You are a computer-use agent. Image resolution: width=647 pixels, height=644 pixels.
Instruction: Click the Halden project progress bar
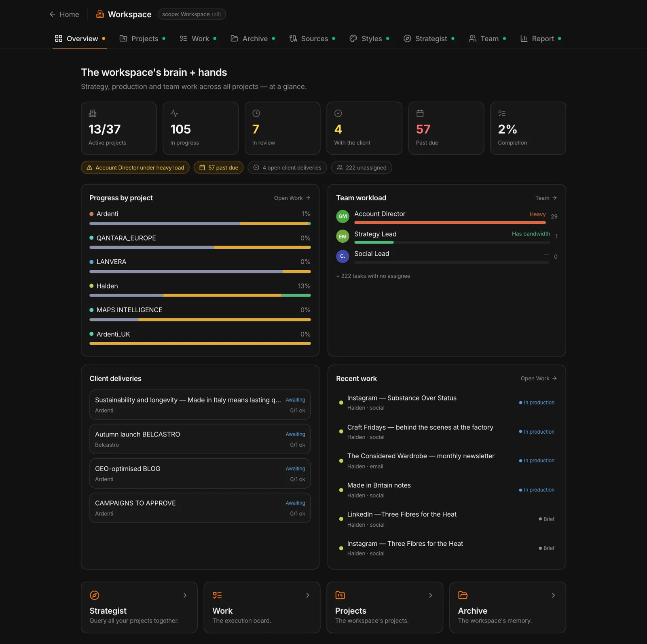[200, 295]
